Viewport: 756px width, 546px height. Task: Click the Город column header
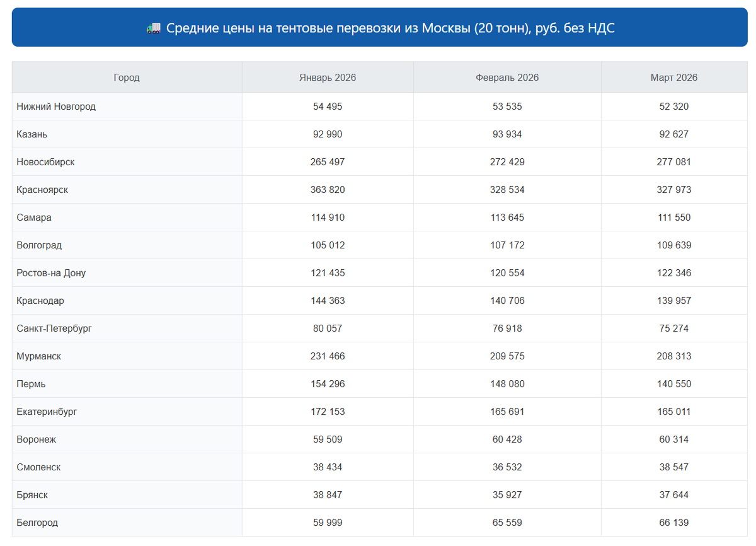[127, 78]
